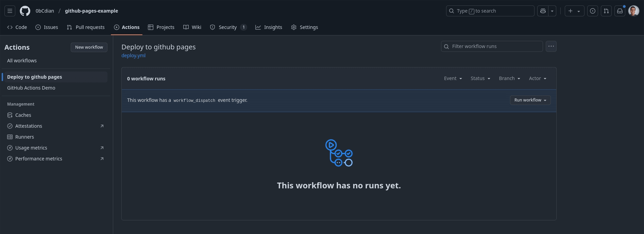Click the New workflow button

89,47
